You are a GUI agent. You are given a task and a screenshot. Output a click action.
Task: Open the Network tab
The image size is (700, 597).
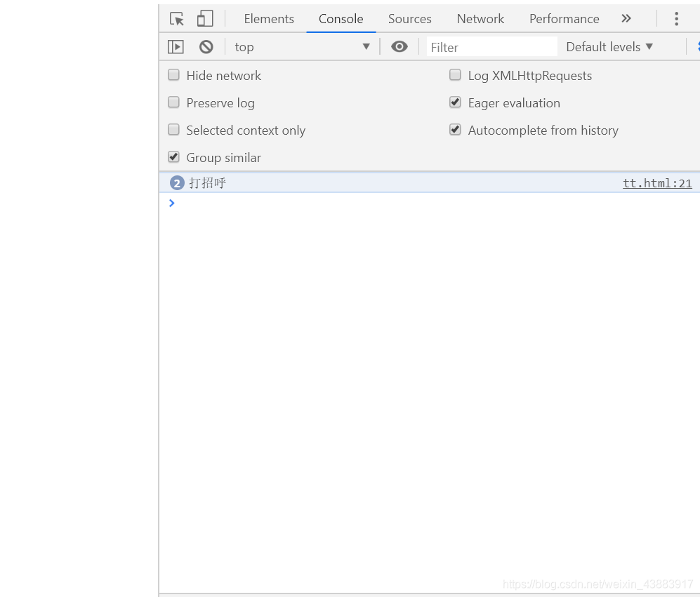point(480,19)
